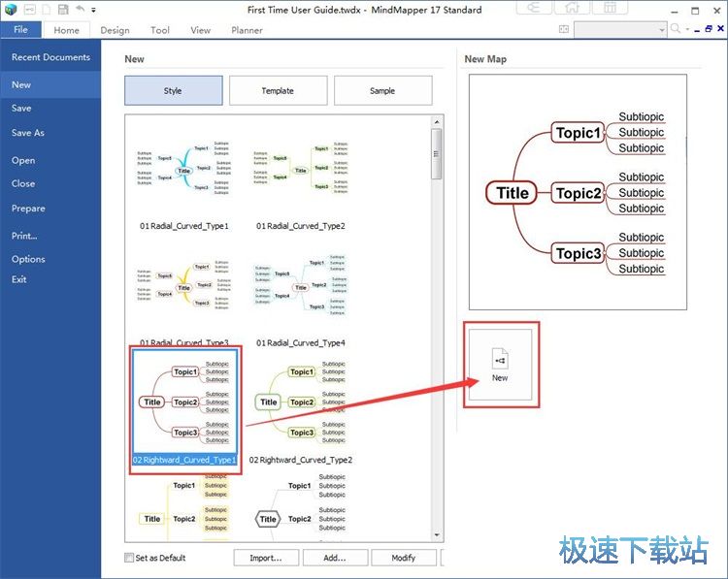
Task: Click the New map creation button
Action: [500, 365]
